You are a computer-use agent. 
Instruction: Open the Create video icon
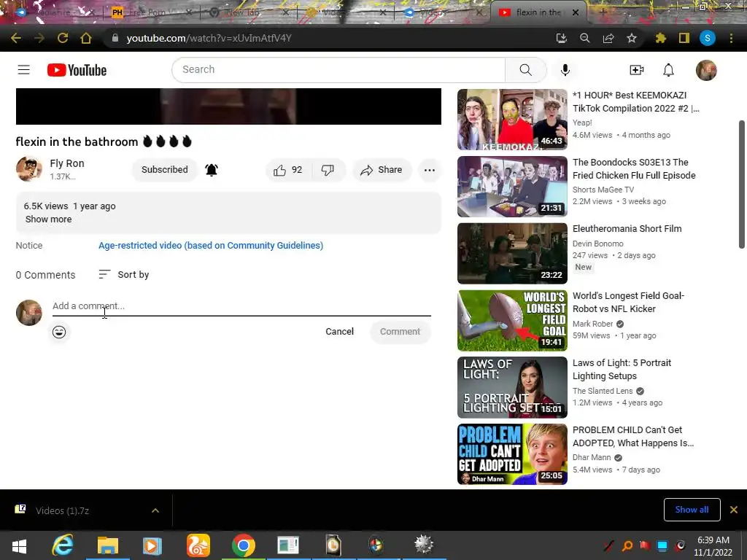tap(637, 70)
